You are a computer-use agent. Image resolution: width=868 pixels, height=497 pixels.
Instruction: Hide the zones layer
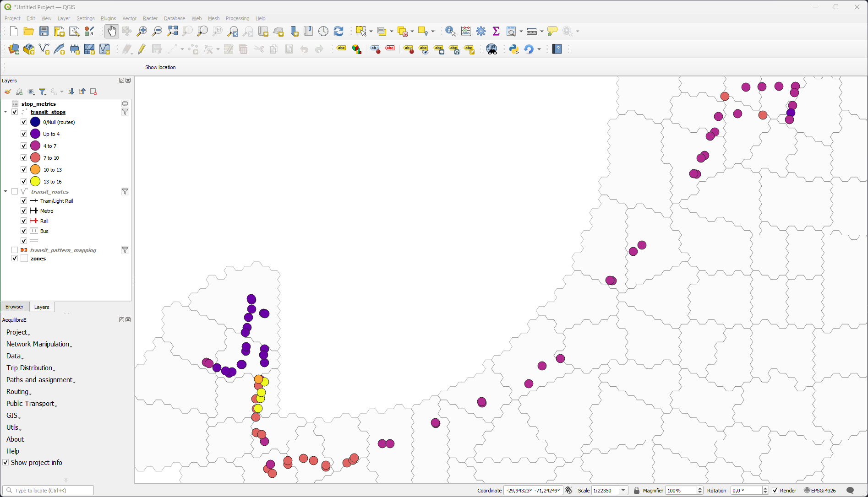(15, 259)
